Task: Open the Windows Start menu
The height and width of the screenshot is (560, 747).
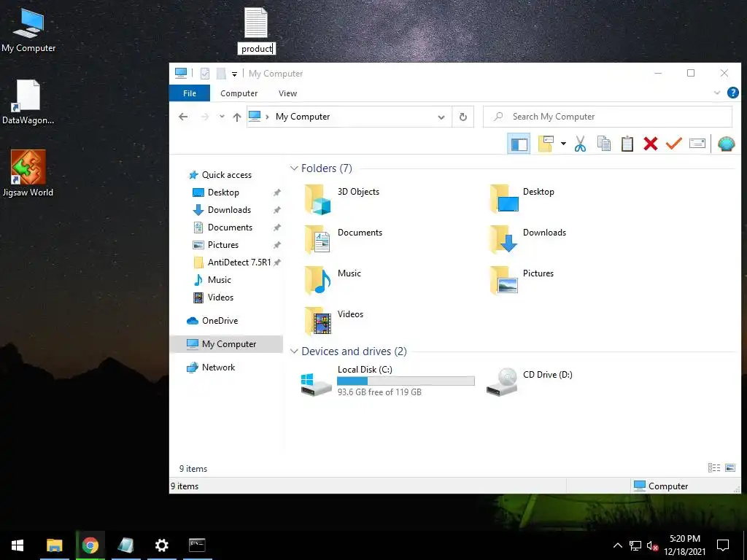Action: click(18, 545)
